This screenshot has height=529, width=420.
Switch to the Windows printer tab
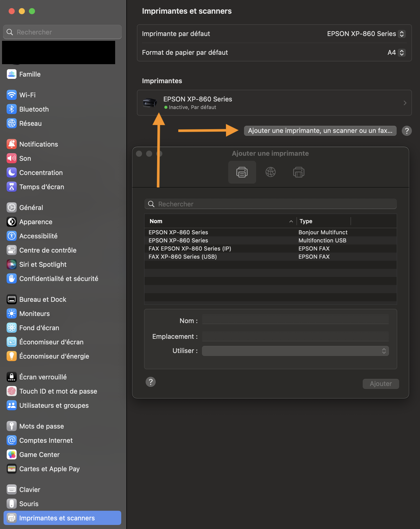pyautogui.click(x=299, y=172)
